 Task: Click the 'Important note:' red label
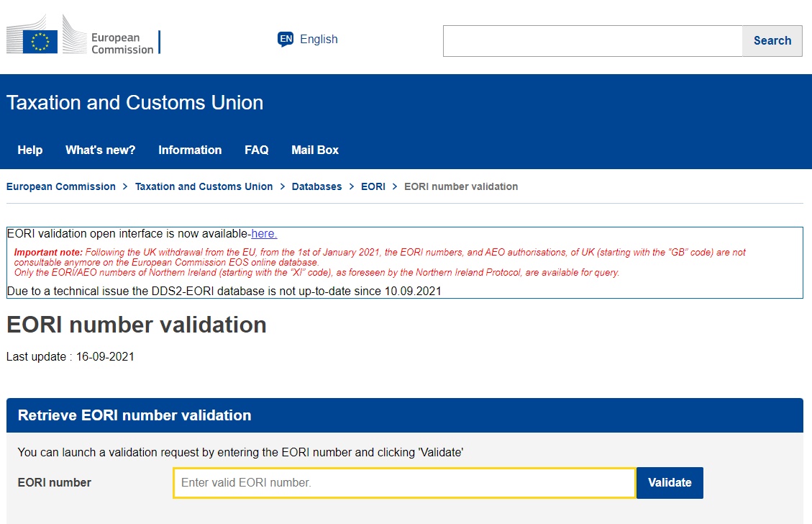48,253
